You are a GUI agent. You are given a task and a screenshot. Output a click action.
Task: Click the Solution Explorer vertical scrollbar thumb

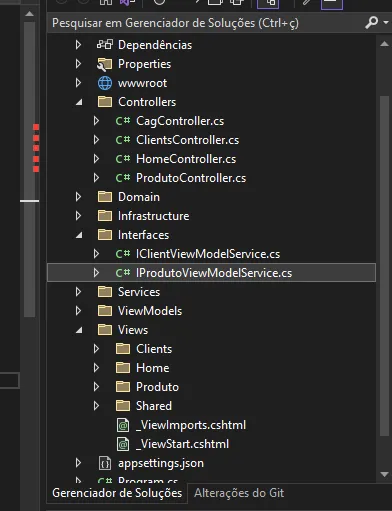[384, 265]
